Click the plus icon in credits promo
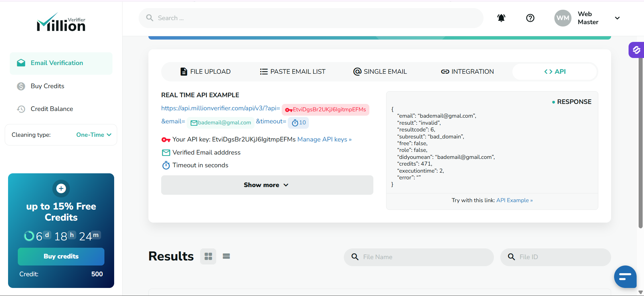644x296 pixels. pyautogui.click(x=61, y=189)
